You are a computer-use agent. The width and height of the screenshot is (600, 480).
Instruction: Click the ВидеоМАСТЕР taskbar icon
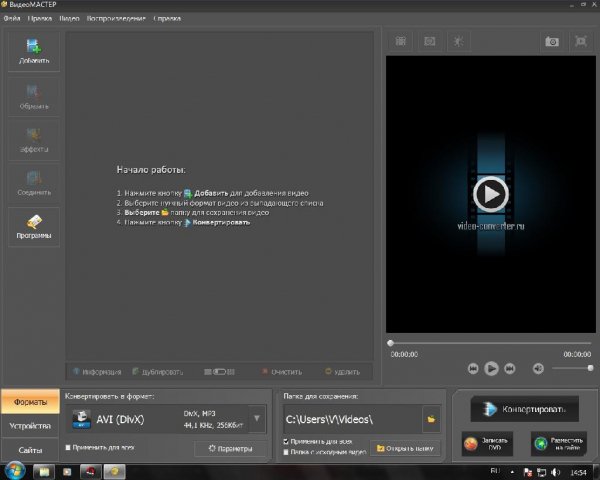coord(114,472)
